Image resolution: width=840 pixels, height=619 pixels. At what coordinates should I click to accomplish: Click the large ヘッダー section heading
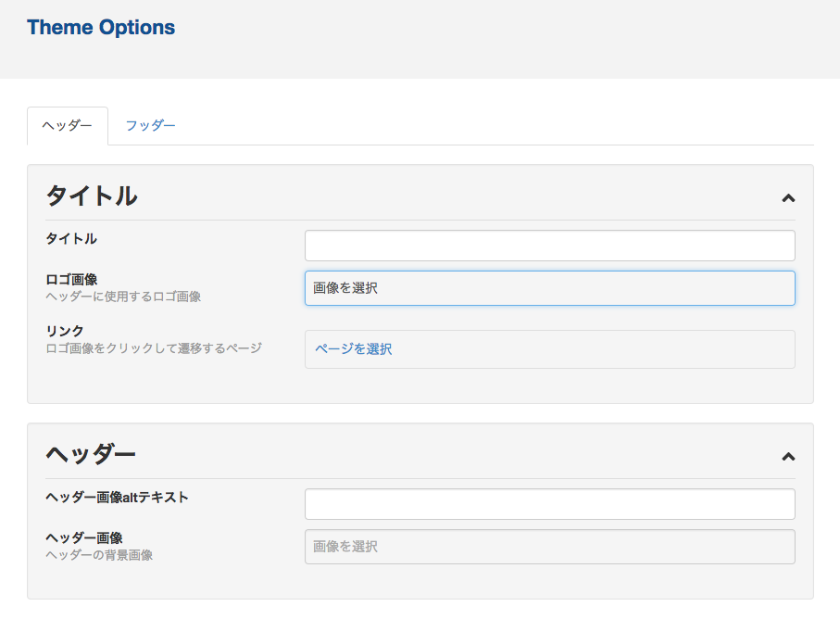[91, 454]
